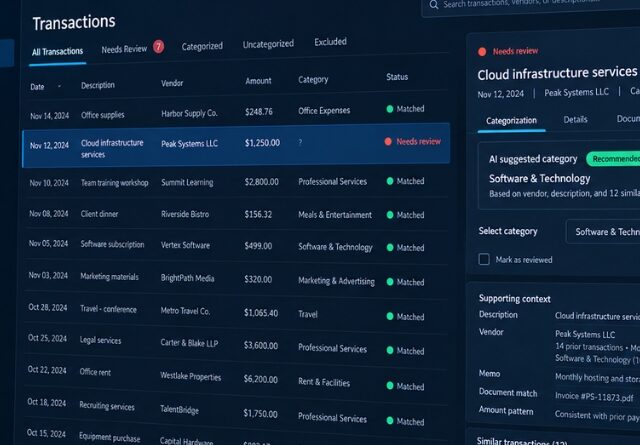Click the red dot on Peak Systems row
The image size is (640, 445).
point(388,142)
